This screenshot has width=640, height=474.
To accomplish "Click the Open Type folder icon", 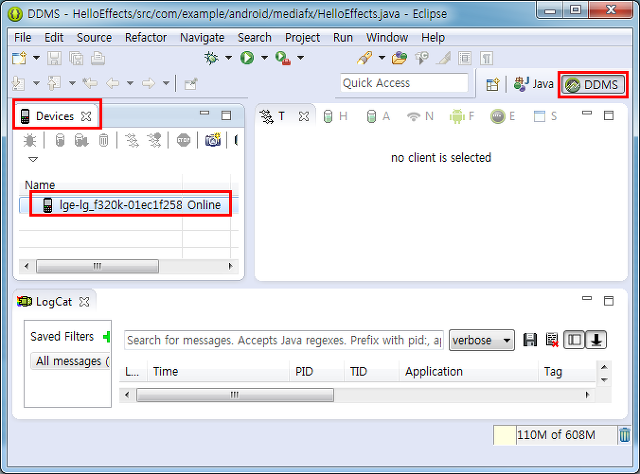I will [399, 58].
